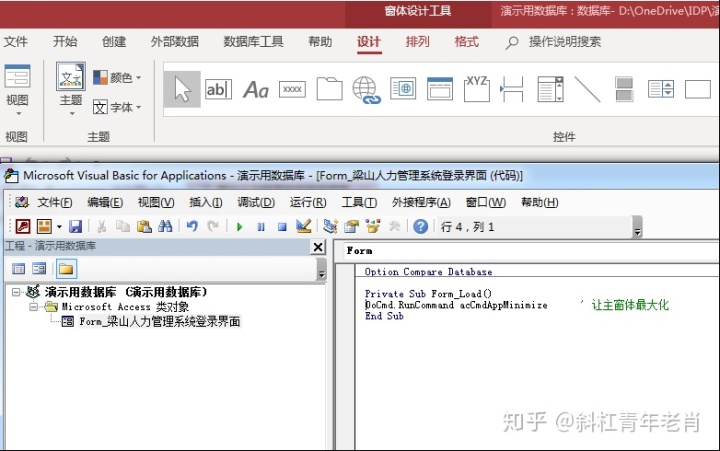
Task: Select the toggle button control icon
Action: 624,89
